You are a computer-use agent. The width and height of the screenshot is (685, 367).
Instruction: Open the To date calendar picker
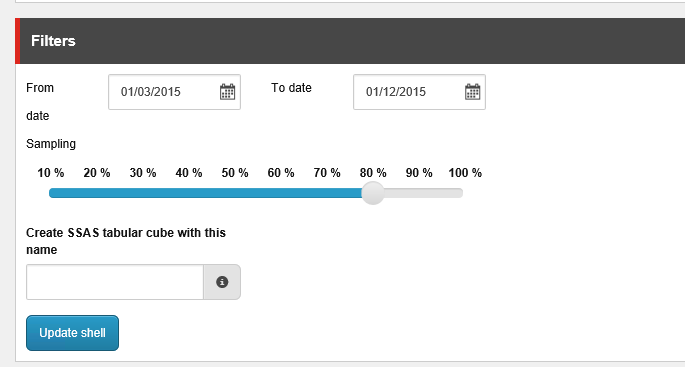(x=472, y=92)
